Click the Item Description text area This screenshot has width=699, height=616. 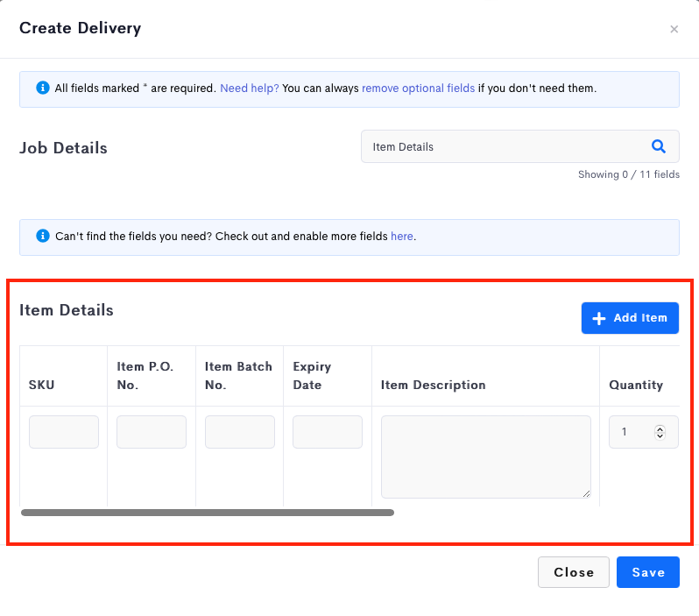coord(486,457)
